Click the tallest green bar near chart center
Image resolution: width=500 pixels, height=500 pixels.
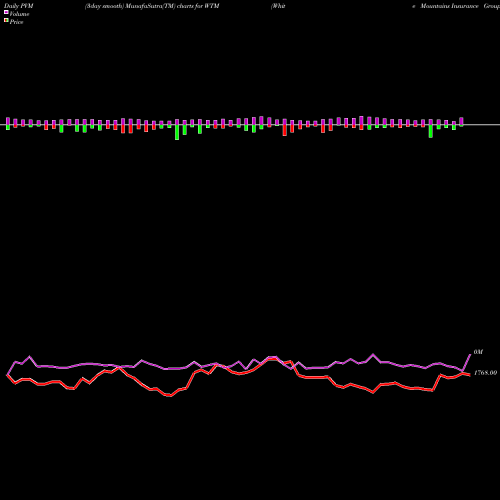tap(177, 132)
